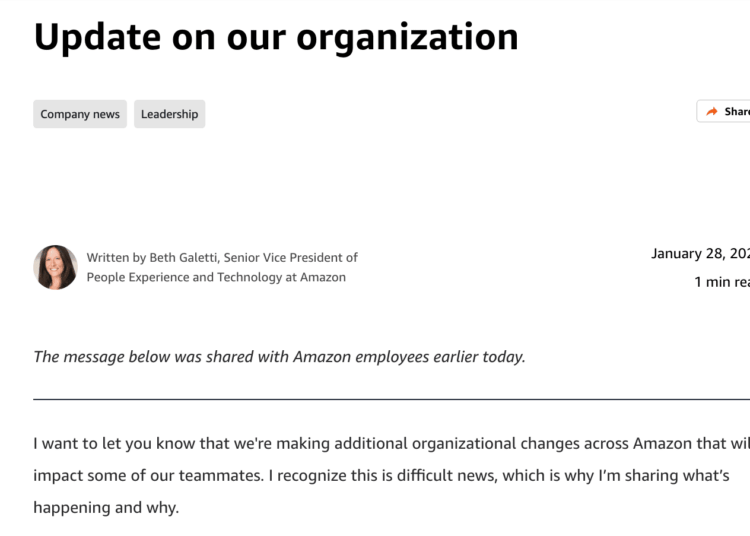
Task: Click the 'happening and why.' closing line
Action: pyautogui.click(x=106, y=507)
